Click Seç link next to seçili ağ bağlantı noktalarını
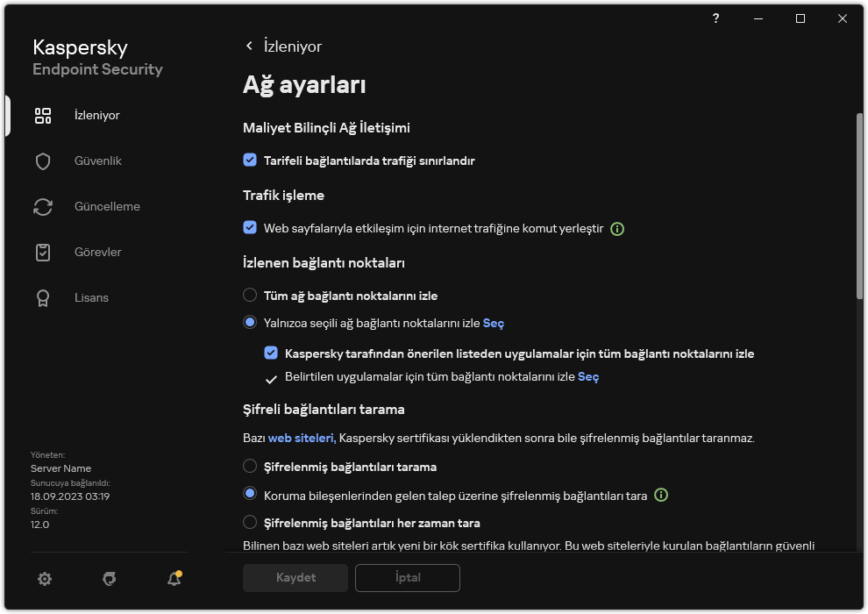The width and height of the screenshot is (868, 614). coord(494,324)
